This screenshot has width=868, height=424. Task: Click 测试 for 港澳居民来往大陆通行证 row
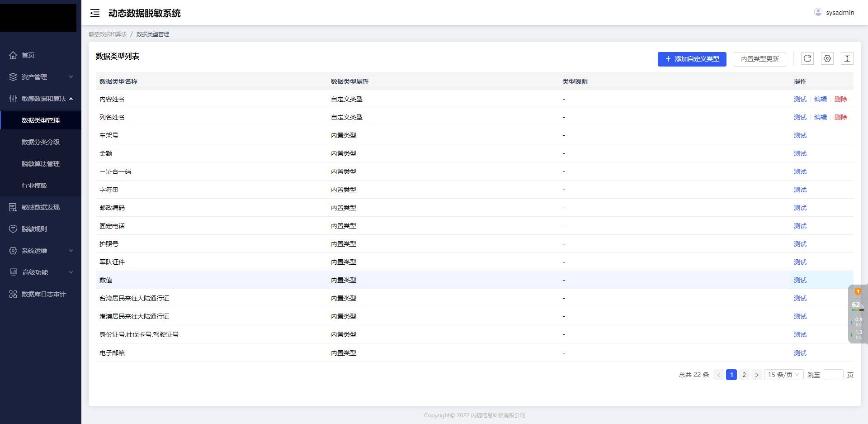click(x=800, y=316)
